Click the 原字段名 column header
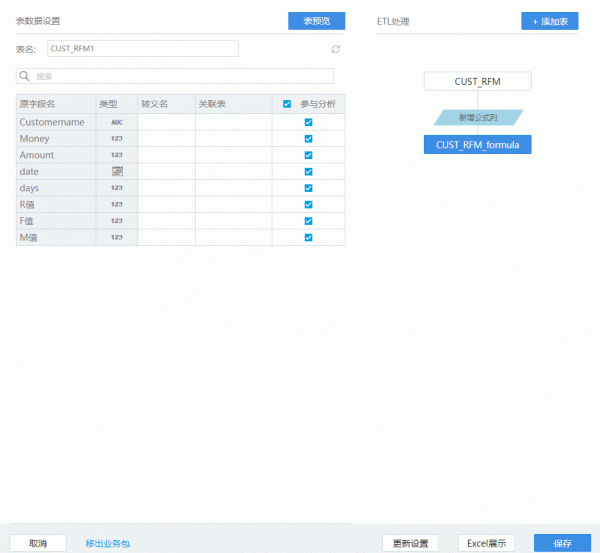This screenshot has height=553, width=600. (x=37, y=104)
